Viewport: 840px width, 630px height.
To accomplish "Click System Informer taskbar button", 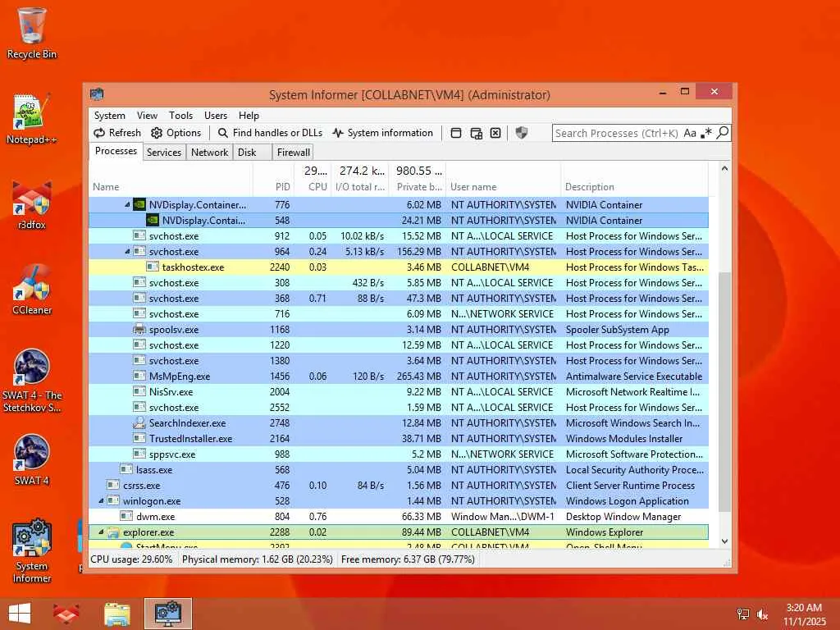I will (167, 614).
